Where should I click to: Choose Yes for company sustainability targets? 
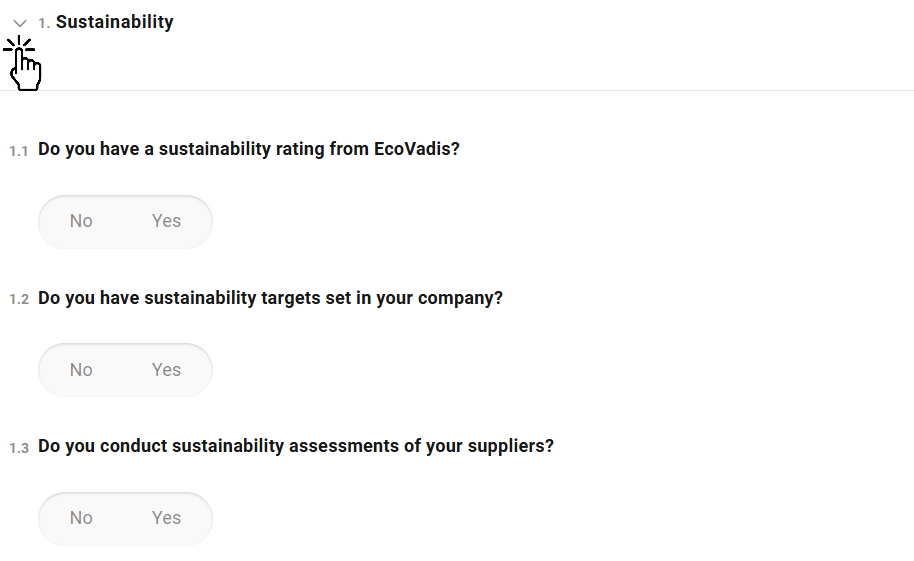point(166,370)
